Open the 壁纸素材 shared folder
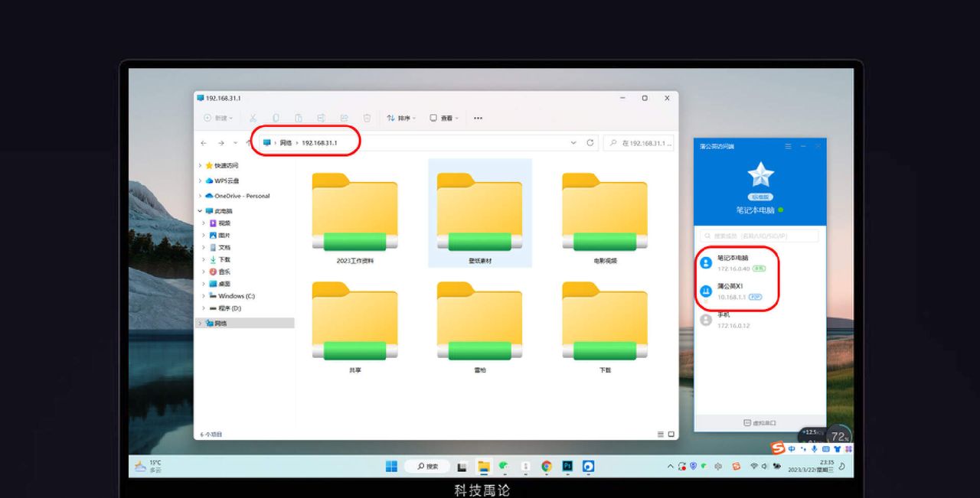Screen dimensions: 980x498 480,214
